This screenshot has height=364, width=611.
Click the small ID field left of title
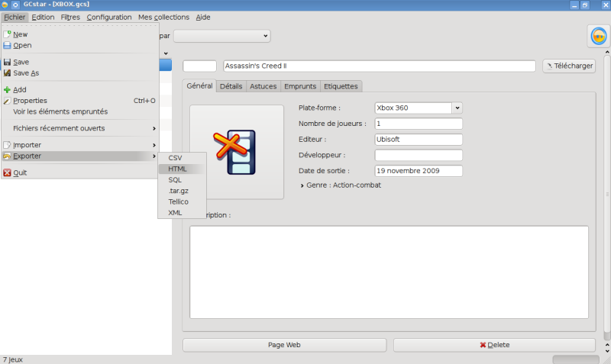(199, 66)
